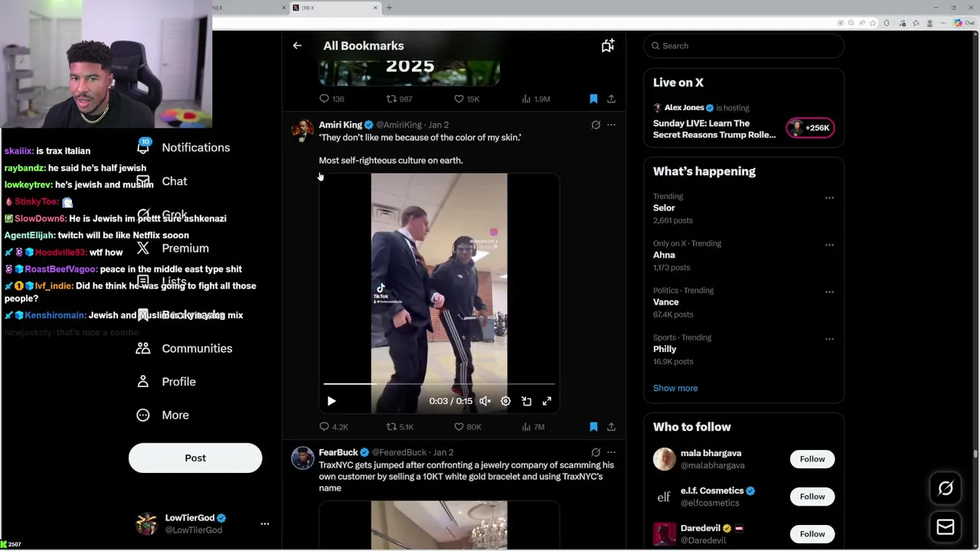Viewport: 980px width, 551px height.
Task: Open more options for Vance trend
Action: pyautogui.click(x=829, y=292)
